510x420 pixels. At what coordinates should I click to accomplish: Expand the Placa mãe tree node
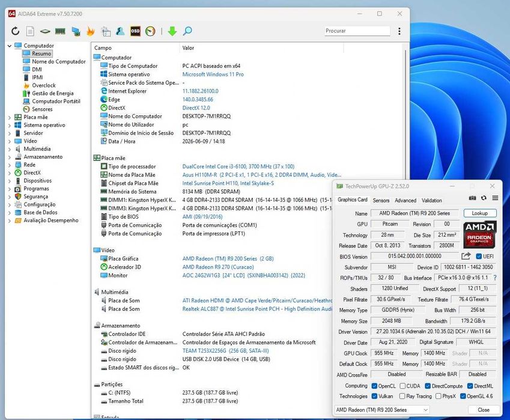pos(10,117)
